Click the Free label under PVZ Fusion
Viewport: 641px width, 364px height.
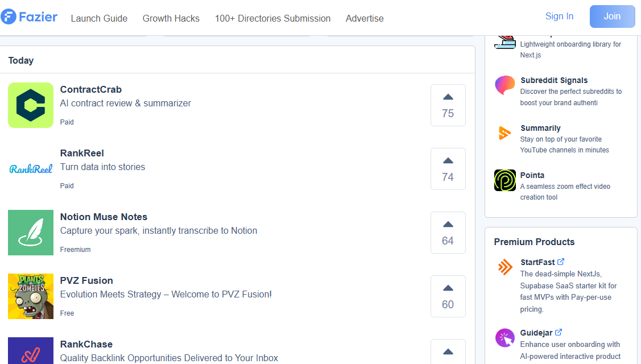point(67,313)
